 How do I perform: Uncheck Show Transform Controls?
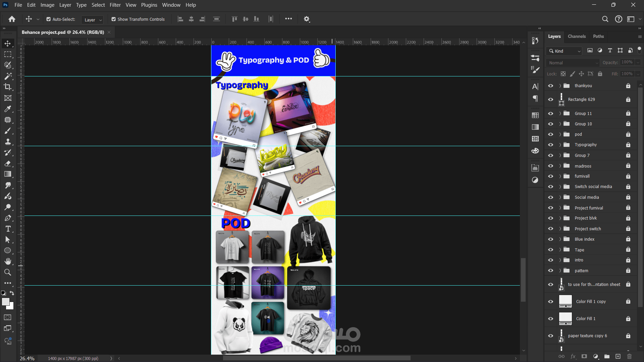114,19
